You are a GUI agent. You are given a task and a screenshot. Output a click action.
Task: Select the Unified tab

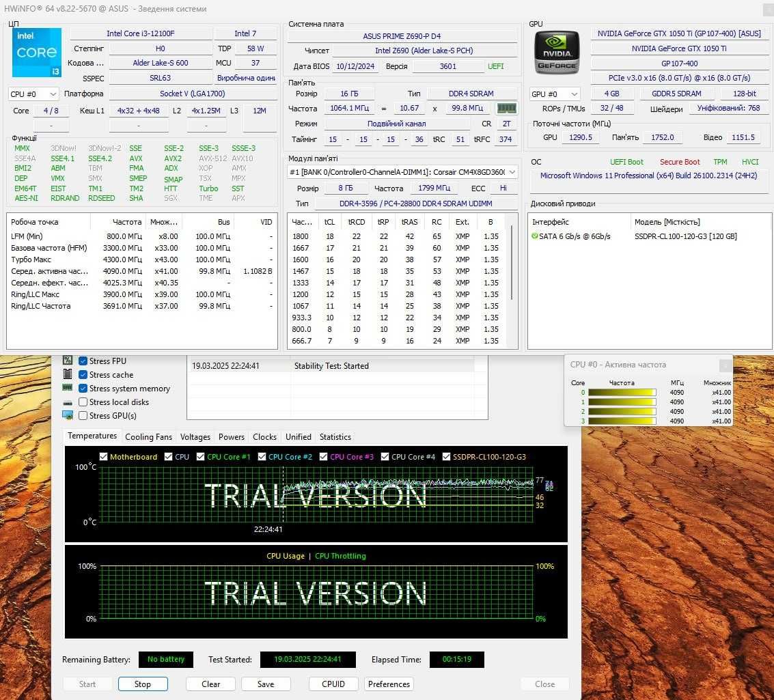298,437
